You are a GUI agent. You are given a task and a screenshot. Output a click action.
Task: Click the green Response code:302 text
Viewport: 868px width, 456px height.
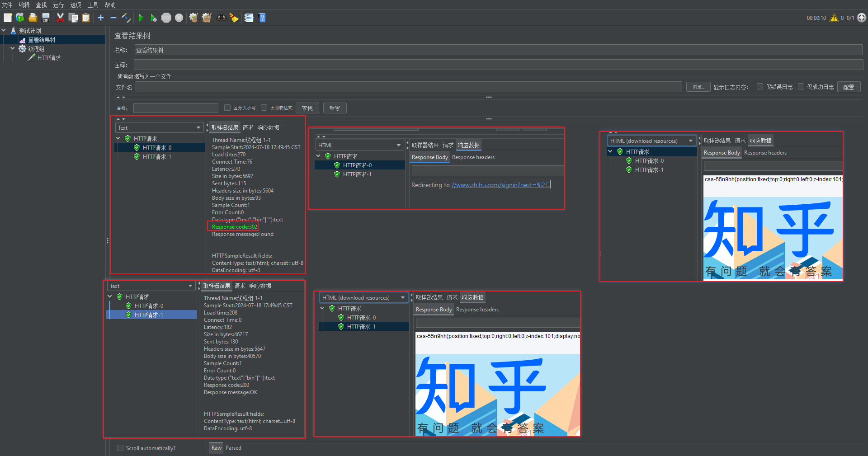[x=234, y=227]
